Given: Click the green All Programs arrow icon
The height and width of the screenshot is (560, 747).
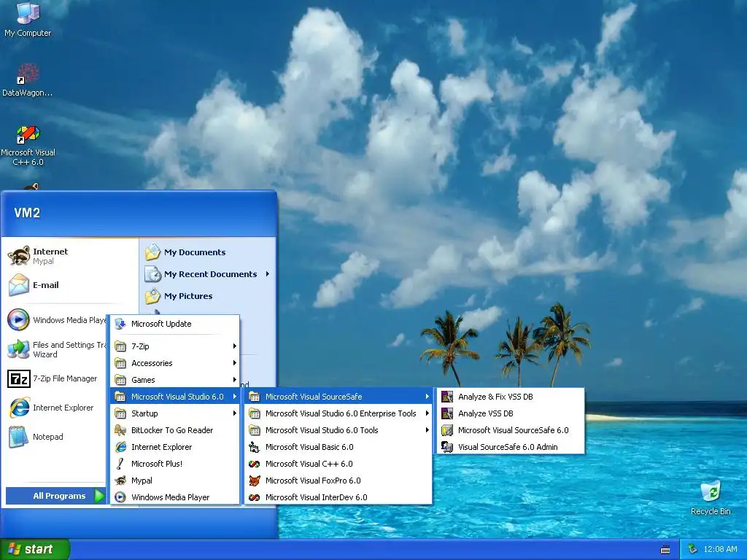Looking at the screenshot, I should pos(99,496).
